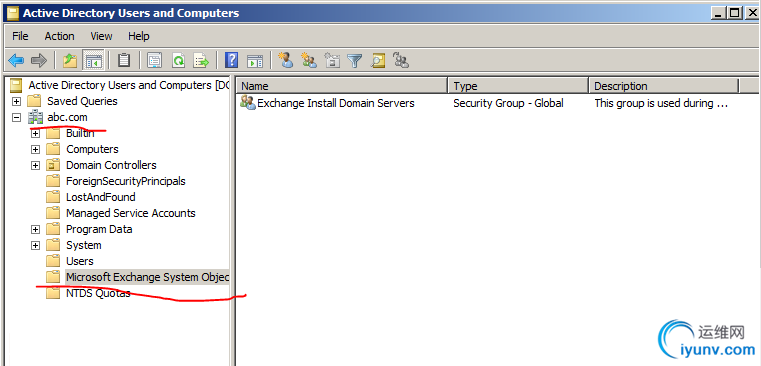This screenshot has width=761, height=366.
Task: Create a new group via toolbar icon
Action: click(x=309, y=61)
